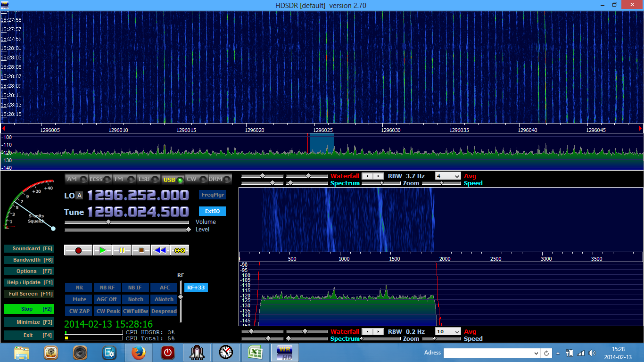Screen dimensions: 644x362
Task: Open Excel from the taskbar
Action: [255, 353]
